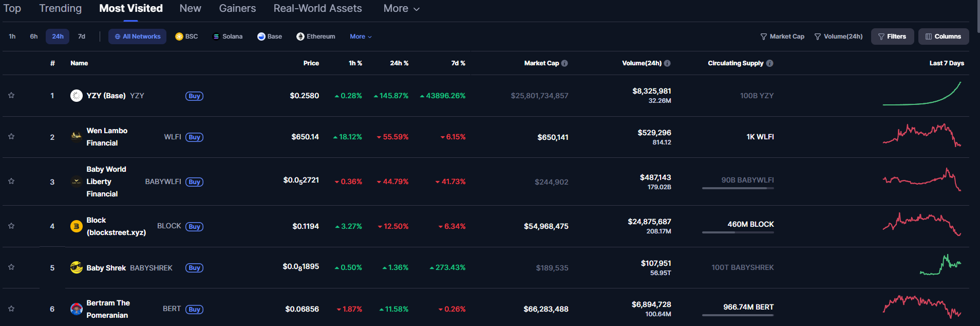Switch to the Top tab
This screenshot has width=980, height=326.
tap(12, 9)
